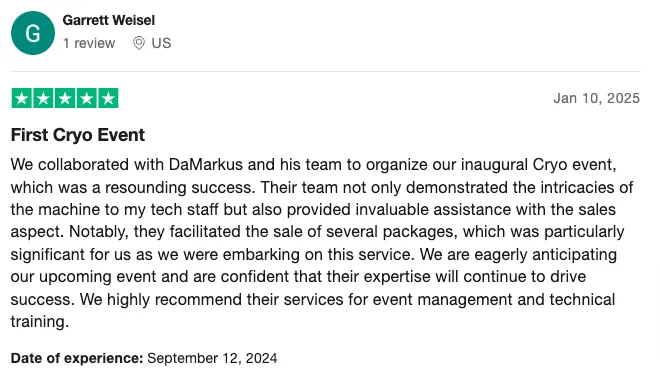
Task: Click the second green rating star
Action: [x=43, y=98]
